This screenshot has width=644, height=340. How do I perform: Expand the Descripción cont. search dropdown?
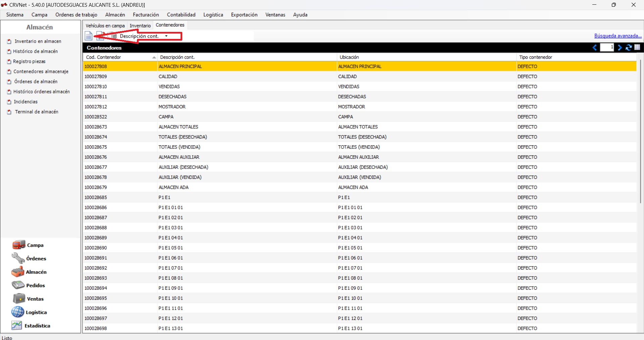(x=166, y=36)
